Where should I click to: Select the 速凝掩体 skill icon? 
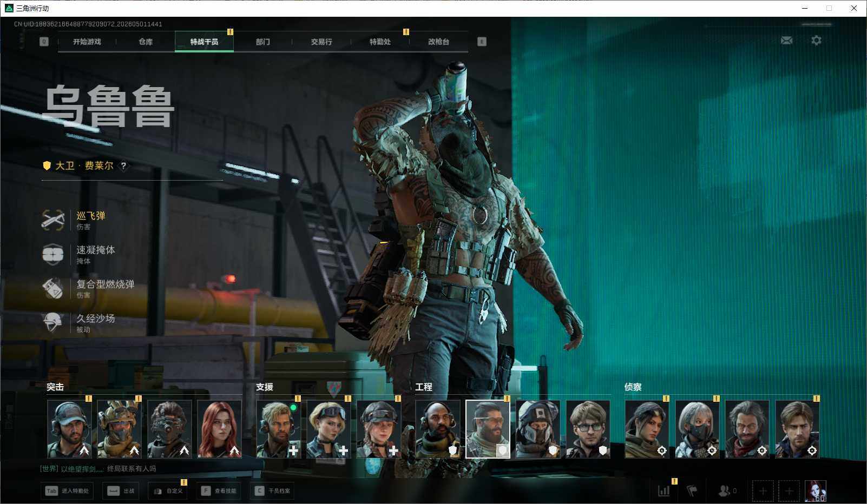coord(53,254)
